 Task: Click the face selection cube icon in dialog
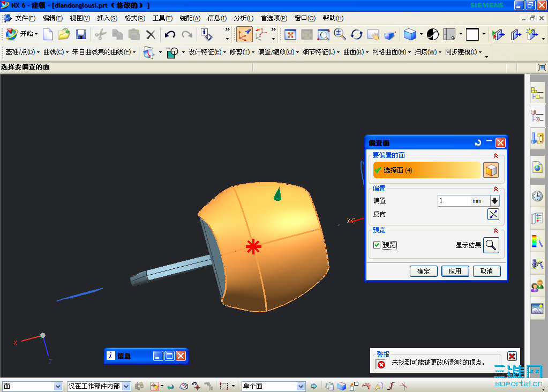click(491, 170)
